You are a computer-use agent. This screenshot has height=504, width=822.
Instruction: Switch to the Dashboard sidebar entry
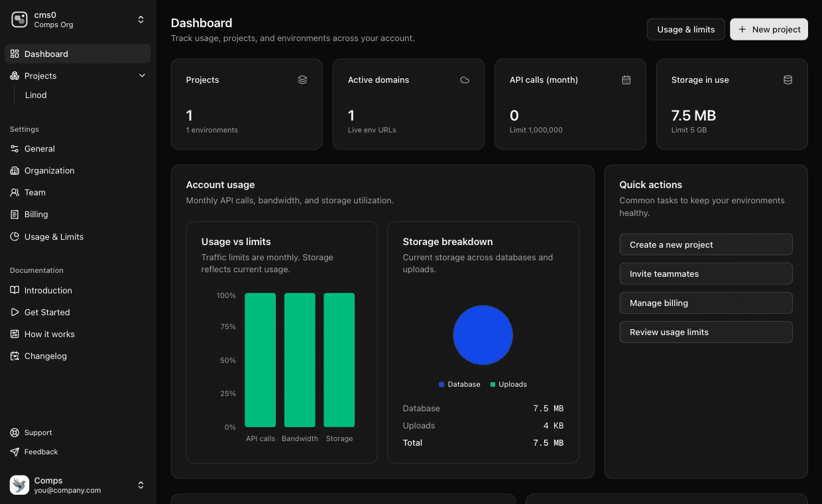point(46,54)
